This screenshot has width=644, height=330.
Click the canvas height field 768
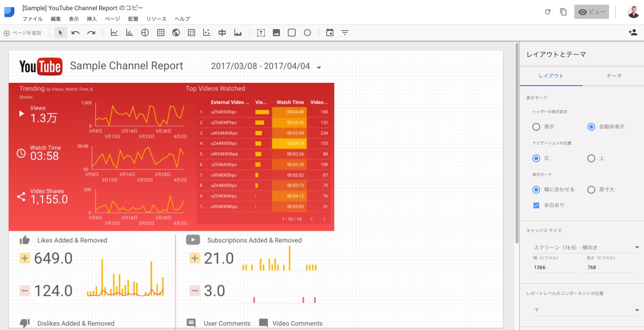click(609, 268)
